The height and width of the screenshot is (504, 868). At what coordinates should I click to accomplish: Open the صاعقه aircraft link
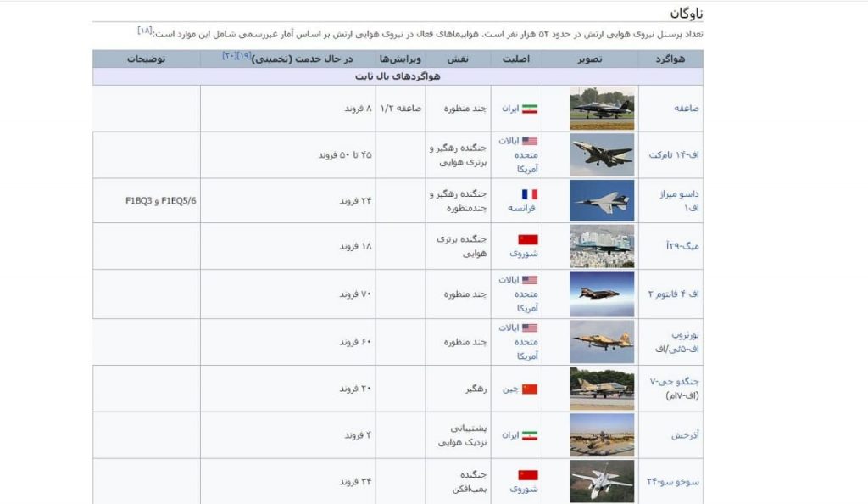pyautogui.click(x=687, y=109)
